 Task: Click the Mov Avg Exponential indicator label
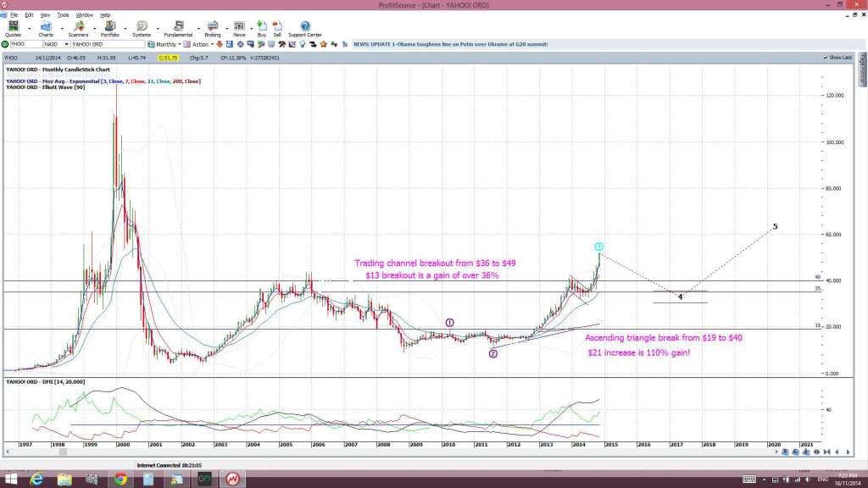(x=103, y=81)
